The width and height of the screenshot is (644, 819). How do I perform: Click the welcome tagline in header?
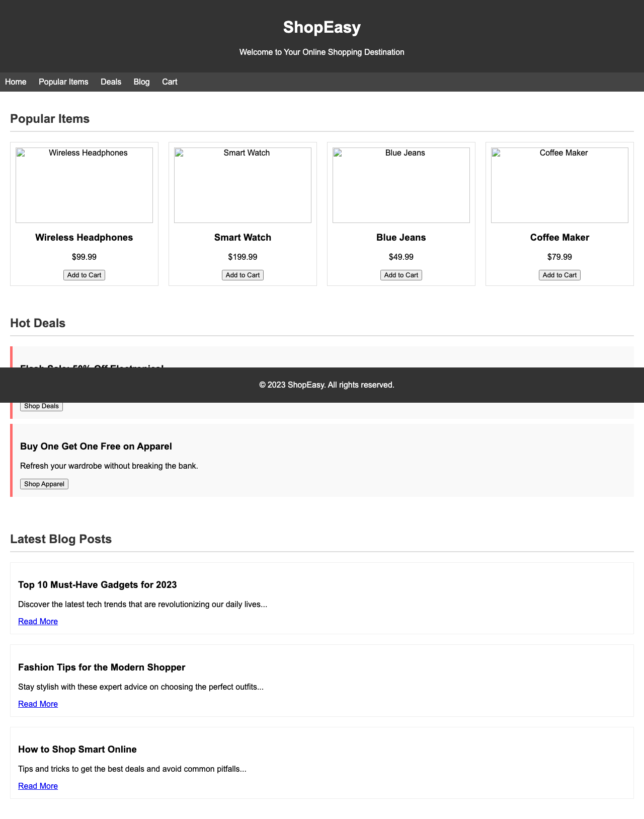[322, 52]
